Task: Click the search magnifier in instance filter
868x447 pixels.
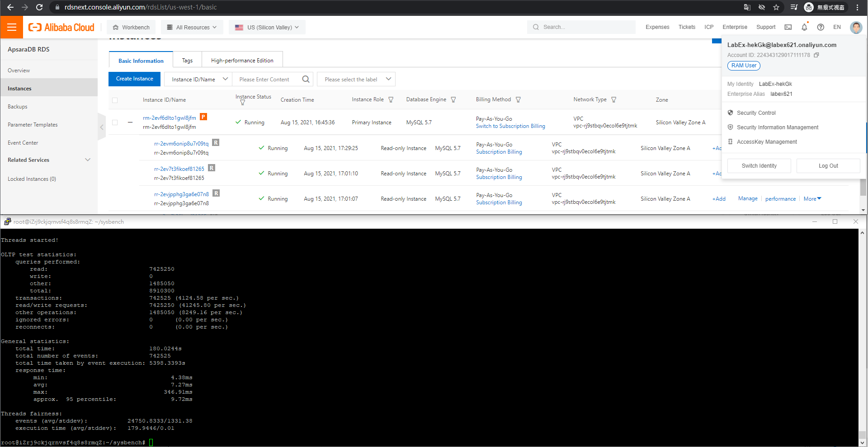Action: 306,79
